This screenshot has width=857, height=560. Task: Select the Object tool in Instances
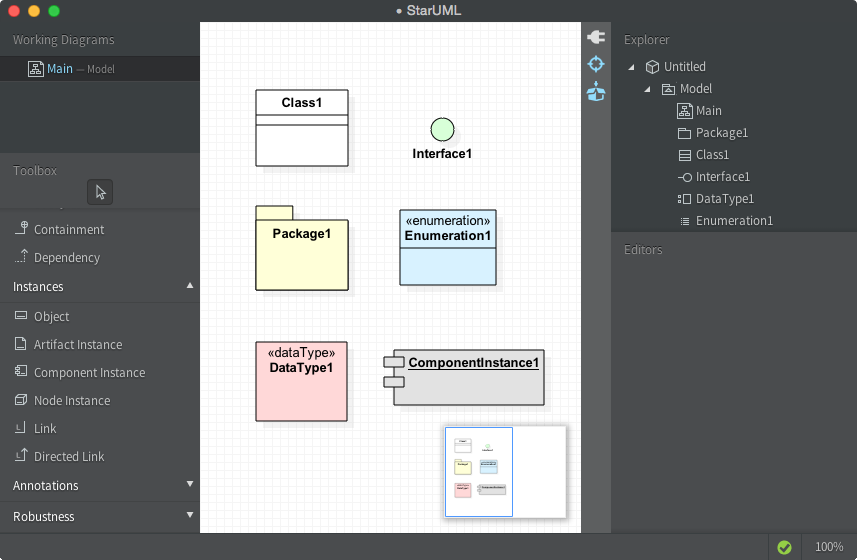coord(51,316)
